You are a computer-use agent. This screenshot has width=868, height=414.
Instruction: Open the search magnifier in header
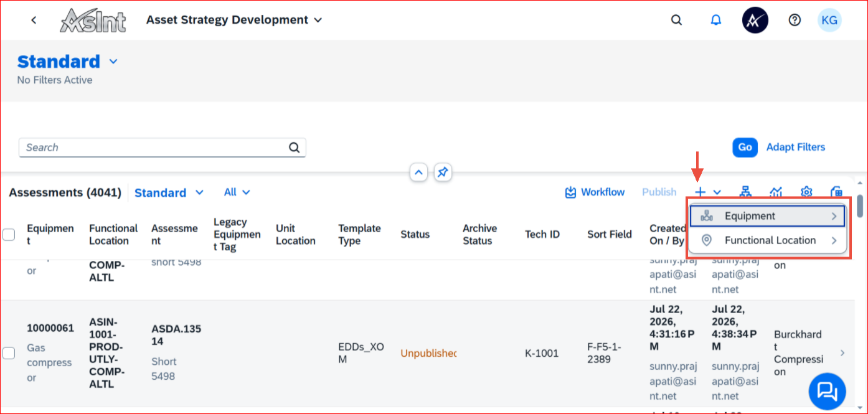click(677, 20)
